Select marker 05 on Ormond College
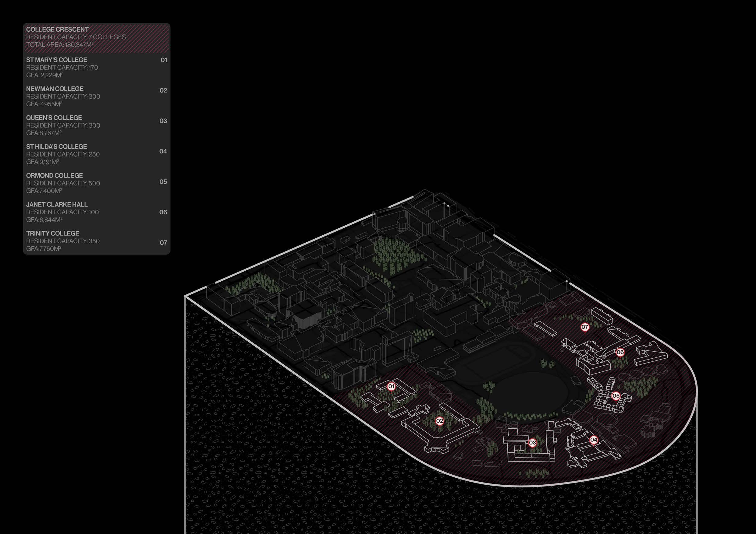Viewport: 756px width, 534px height. point(616,395)
